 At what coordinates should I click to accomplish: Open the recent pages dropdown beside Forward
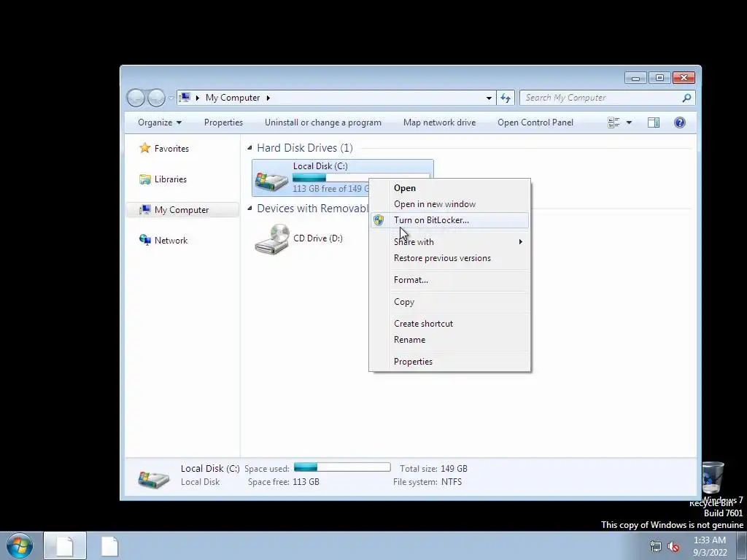(x=171, y=98)
